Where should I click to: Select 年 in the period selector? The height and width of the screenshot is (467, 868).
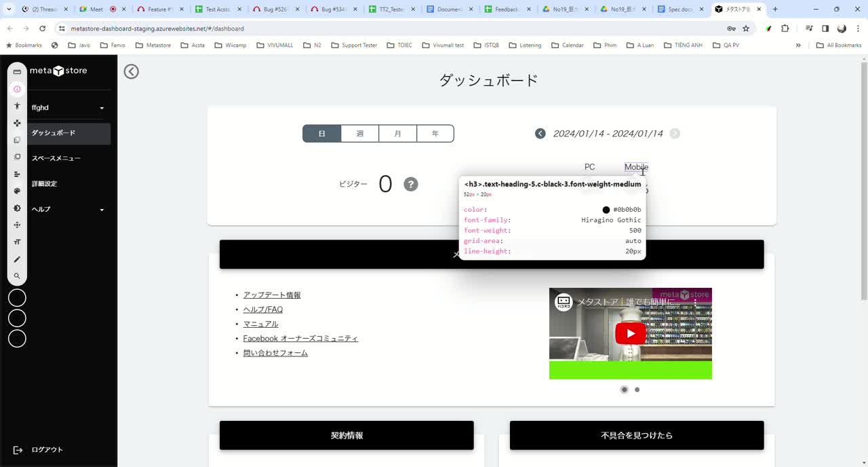tap(435, 133)
